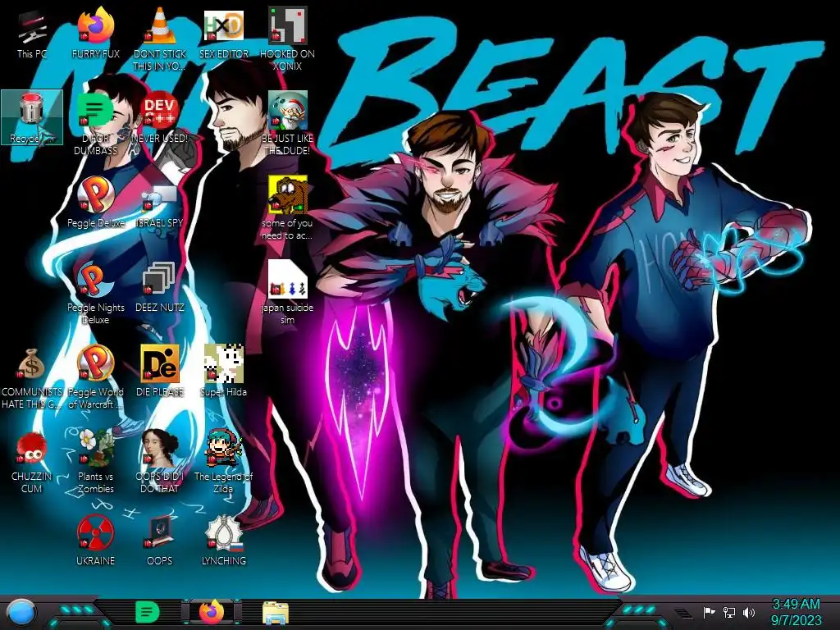Select the Recycle Bin icon
The image size is (840, 630).
click(x=32, y=117)
